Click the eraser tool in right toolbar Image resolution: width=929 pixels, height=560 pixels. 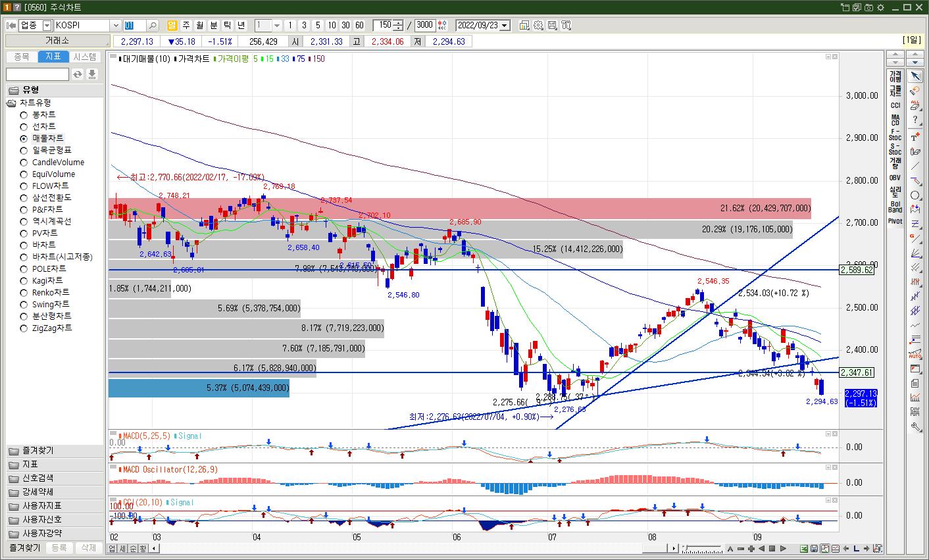pos(915,91)
